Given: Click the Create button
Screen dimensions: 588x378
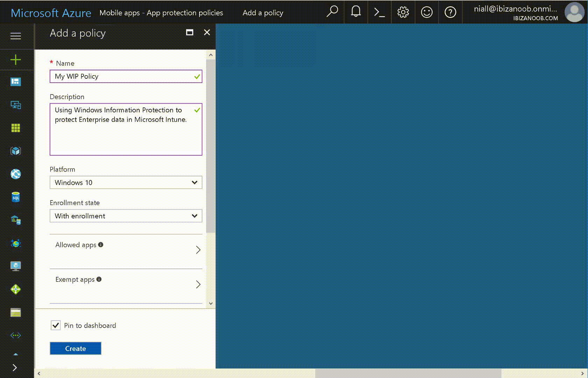Looking at the screenshot, I should point(76,348).
